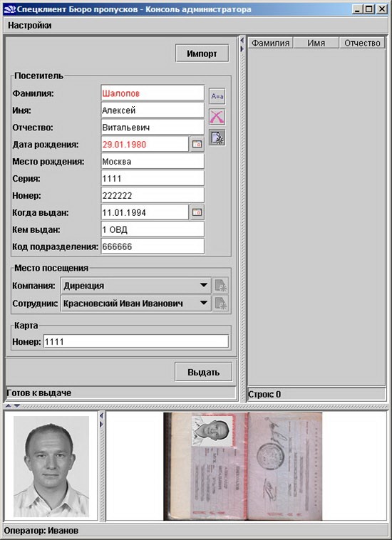The image size is (392, 540).
Task: Click the card Номер field with 1111
Action: 135,342
